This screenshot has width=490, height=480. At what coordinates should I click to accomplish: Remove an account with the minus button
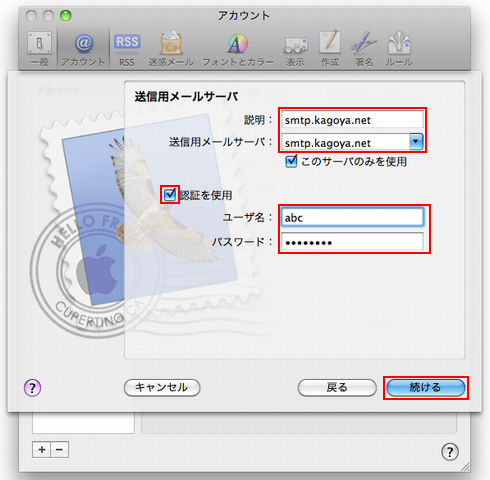tap(60, 450)
